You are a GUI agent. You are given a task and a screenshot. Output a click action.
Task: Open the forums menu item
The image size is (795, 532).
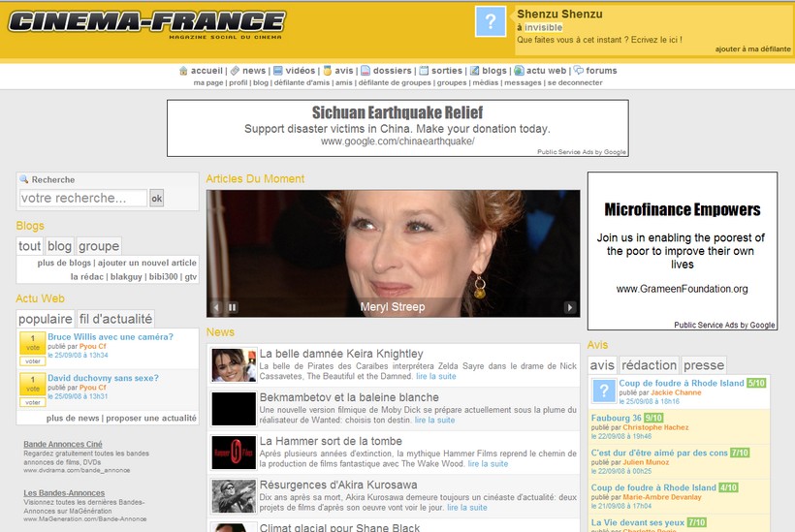tap(601, 71)
